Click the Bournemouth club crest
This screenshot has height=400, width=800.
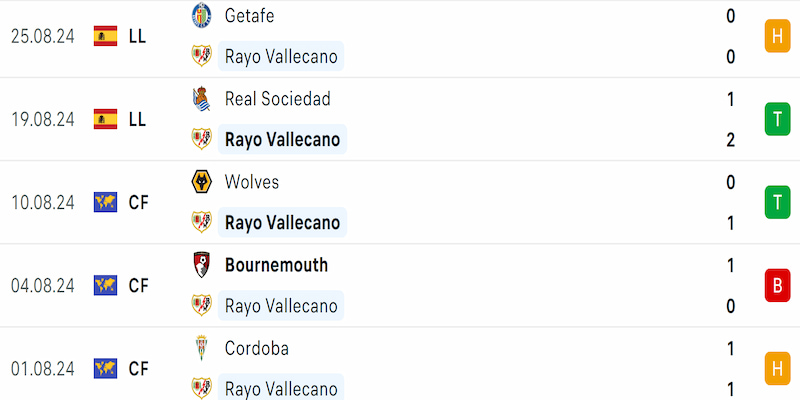[202, 265]
